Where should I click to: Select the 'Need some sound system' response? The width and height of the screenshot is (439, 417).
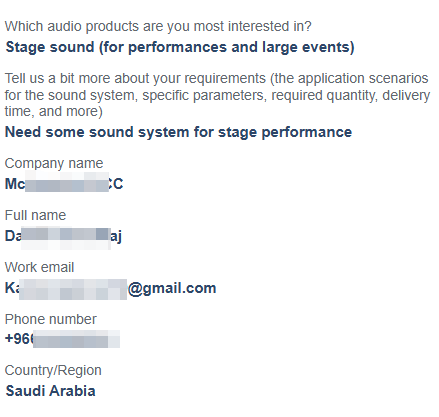(178, 132)
